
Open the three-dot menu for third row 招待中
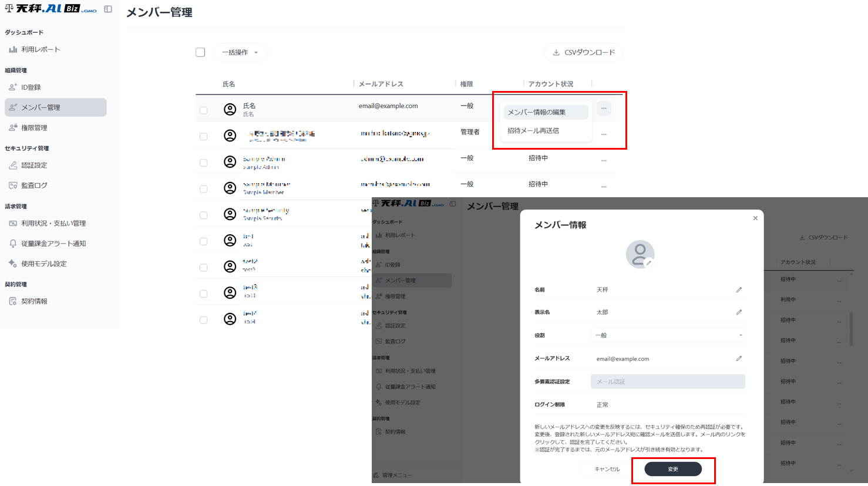pyautogui.click(x=604, y=160)
